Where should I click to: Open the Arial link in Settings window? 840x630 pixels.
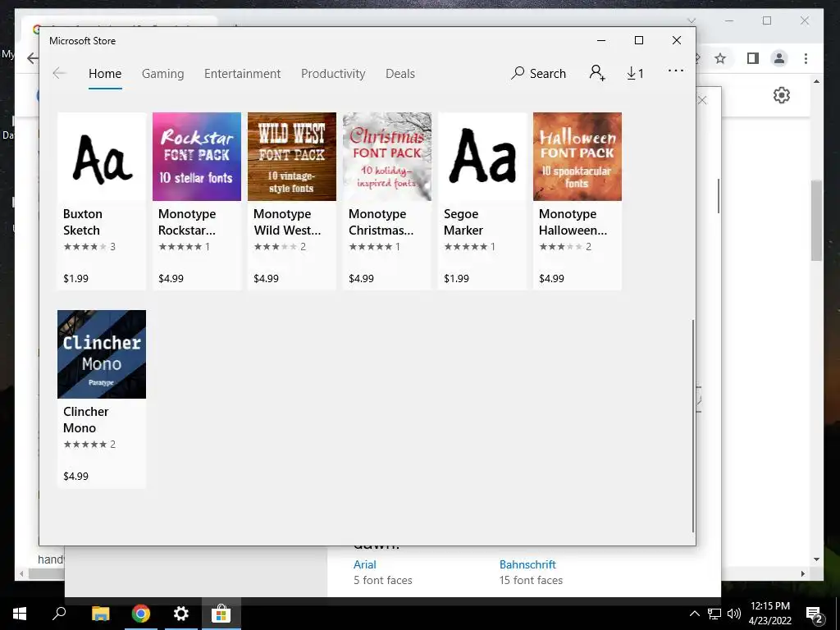click(365, 564)
